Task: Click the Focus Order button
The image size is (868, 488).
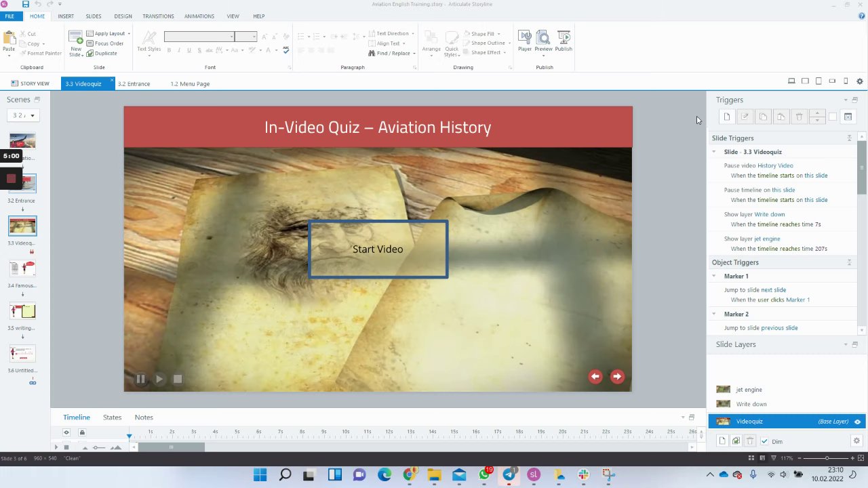Action: pyautogui.click(x=105, y=43)
